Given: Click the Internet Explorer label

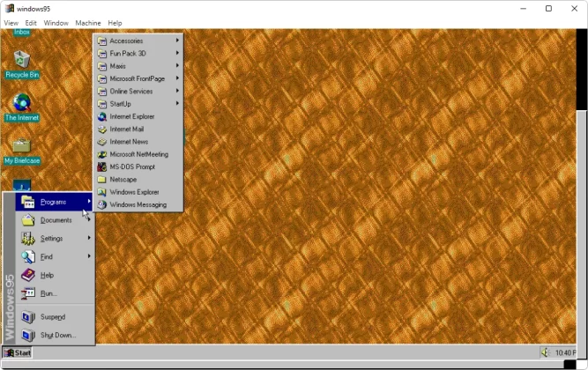Looking at the screenshot, I should click(132, 116).
